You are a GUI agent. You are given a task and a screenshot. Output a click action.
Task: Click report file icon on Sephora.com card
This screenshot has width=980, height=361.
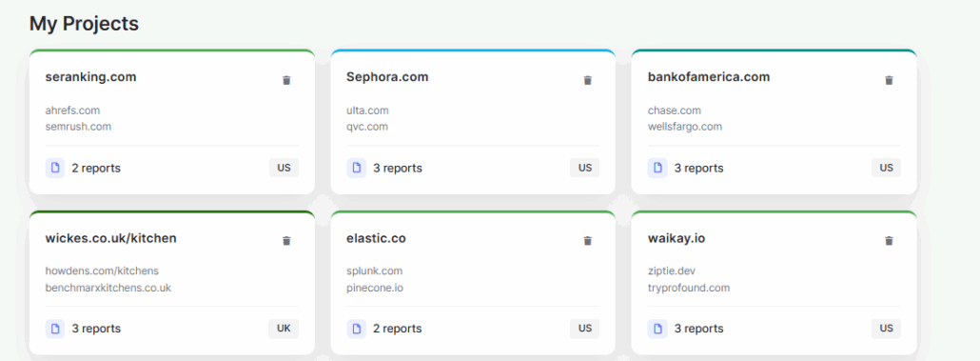point(356,168)
